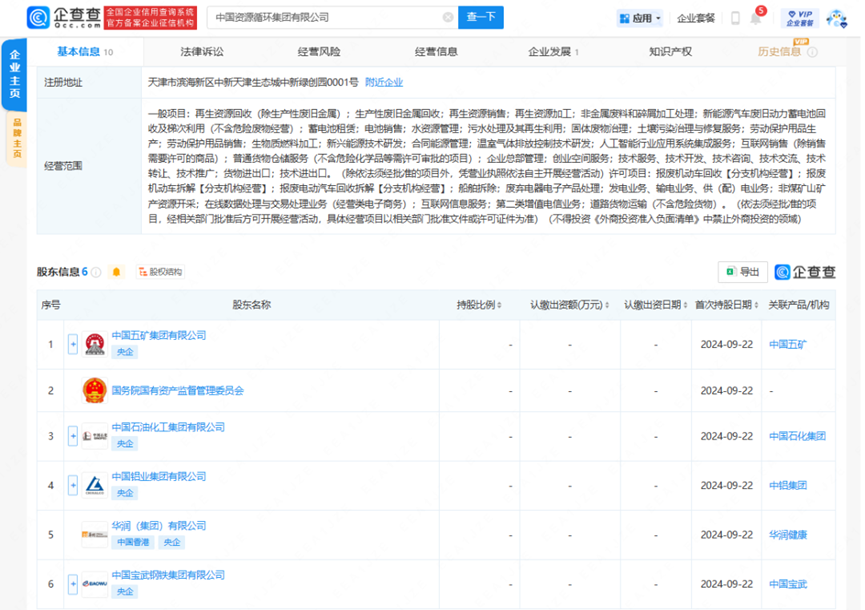
Task: Open the 中国五矿集团有限公司 shareholder link
Action: pyautogui.click(x=159, y=335)
